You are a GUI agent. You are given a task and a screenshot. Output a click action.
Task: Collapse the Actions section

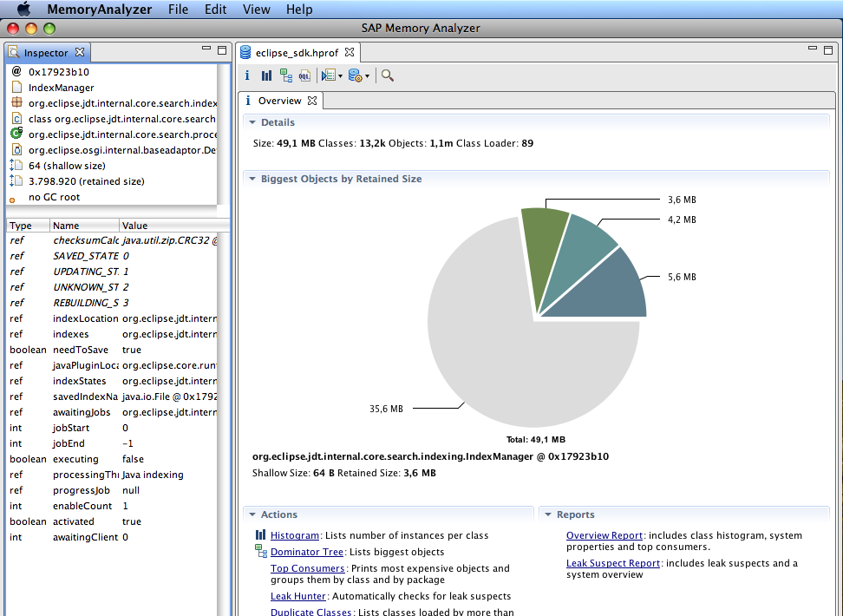252,514
